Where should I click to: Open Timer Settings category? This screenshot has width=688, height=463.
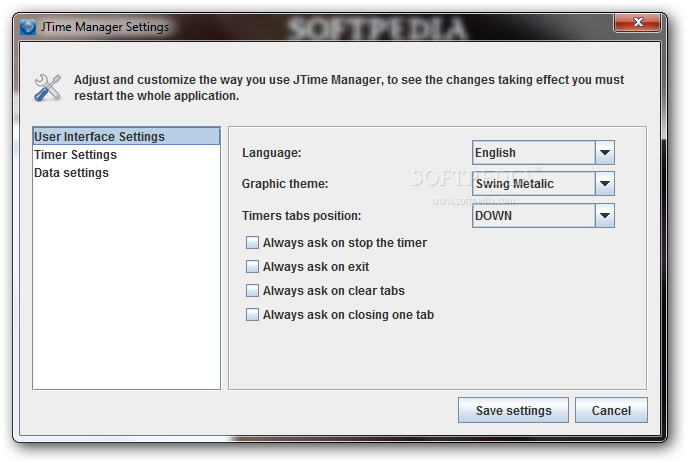(126, 154)
